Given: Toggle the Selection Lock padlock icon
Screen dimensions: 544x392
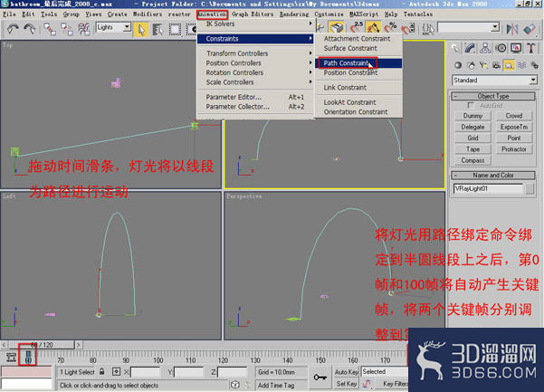Looking at the screenshot, I should point(101,371).
